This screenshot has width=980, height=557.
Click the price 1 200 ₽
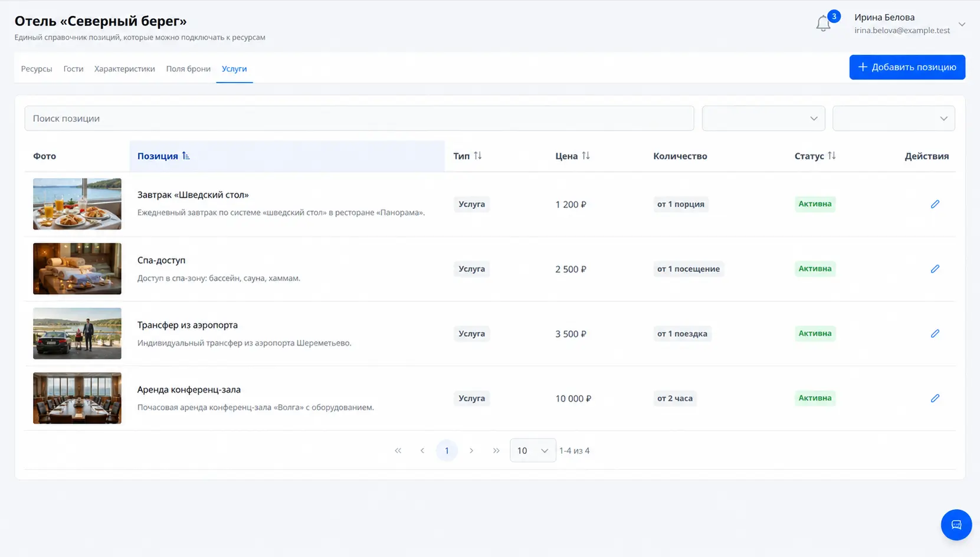[571, 205]
